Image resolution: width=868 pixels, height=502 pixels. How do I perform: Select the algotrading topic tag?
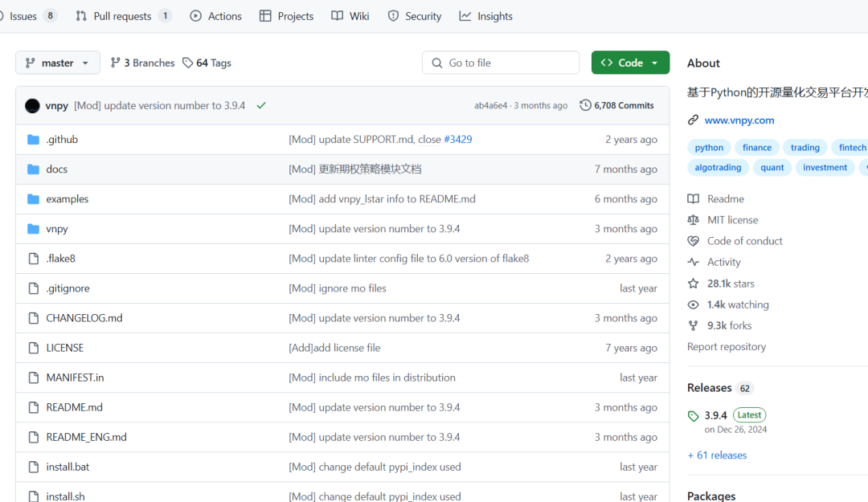coord(718,168)
